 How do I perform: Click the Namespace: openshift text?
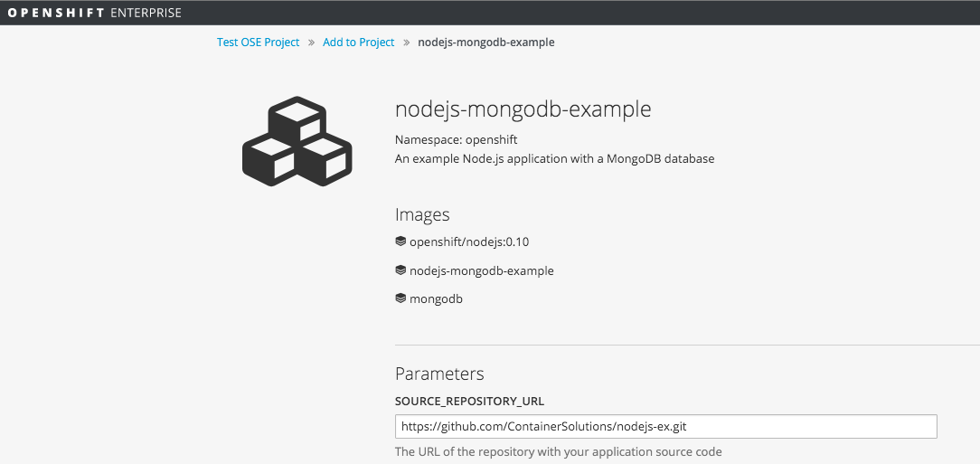(x=456, y=139)
